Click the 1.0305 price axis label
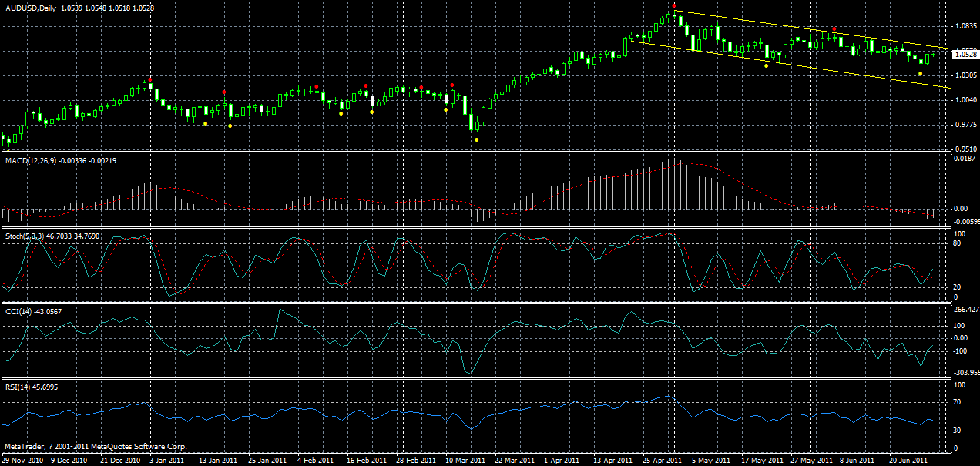The width and height of the screenshot is (980, 466). pos(965,75)
